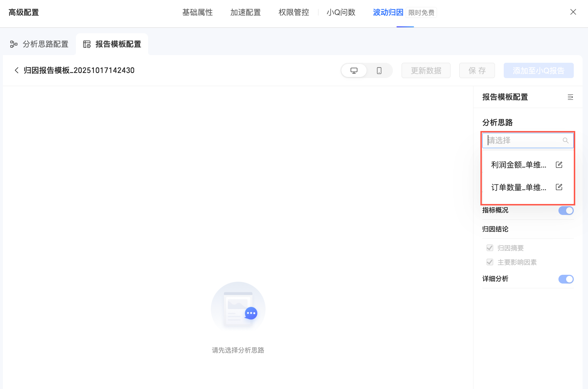Image resolution: width=588 pixels, height=389 pixels.
Task: Switch to mobile preview mode
Action: click(379, 70)
